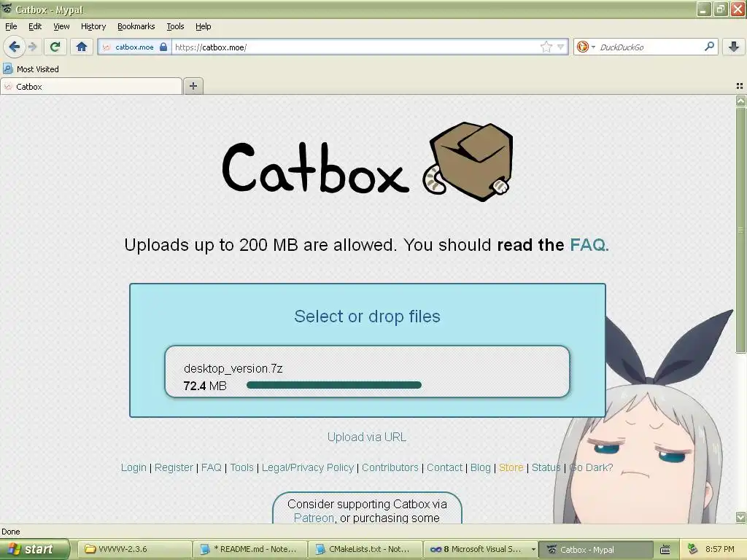This screenshot has width=747, height=560.
Task: Bookmark this page with the star icon
Action: (546, 47)
